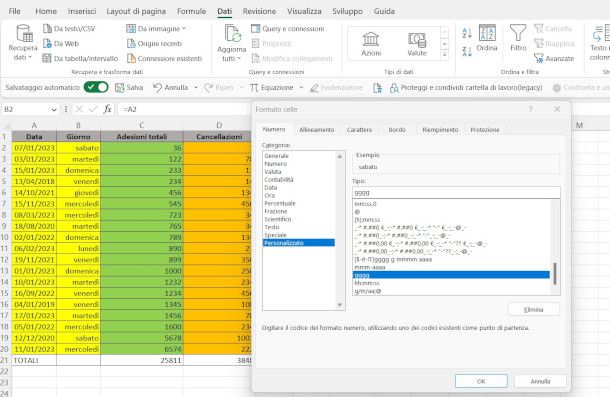Insert Equazione from quick toolbar

pos(272,88)
